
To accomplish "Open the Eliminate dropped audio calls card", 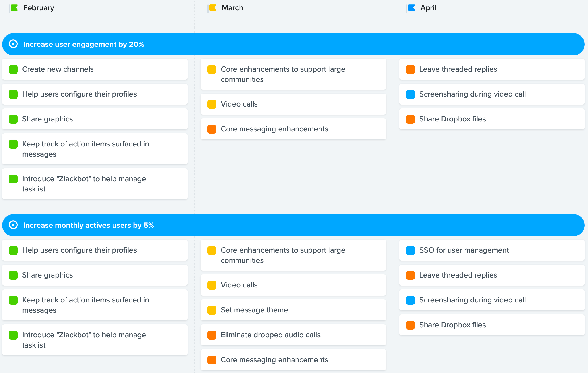I will coord(293,335).
